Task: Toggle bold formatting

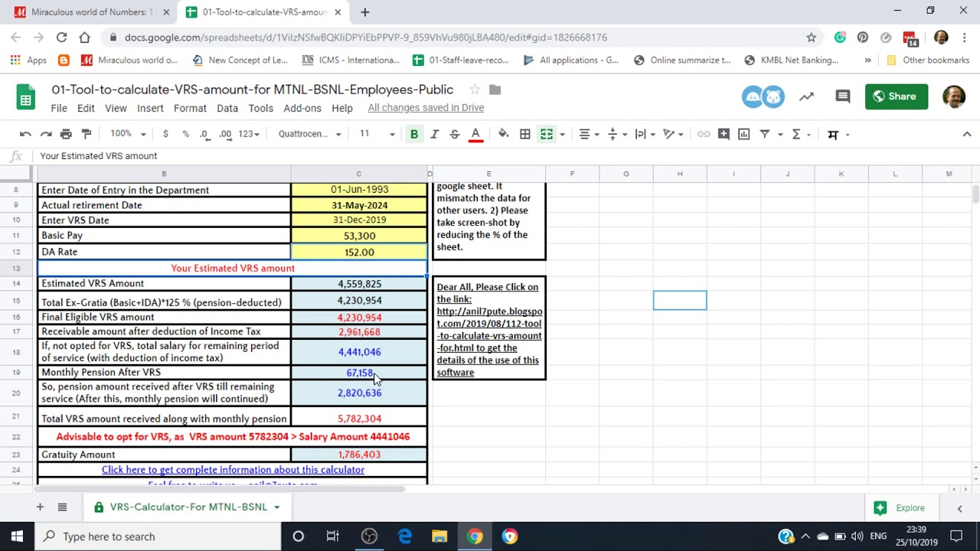Action: (414, 134)
